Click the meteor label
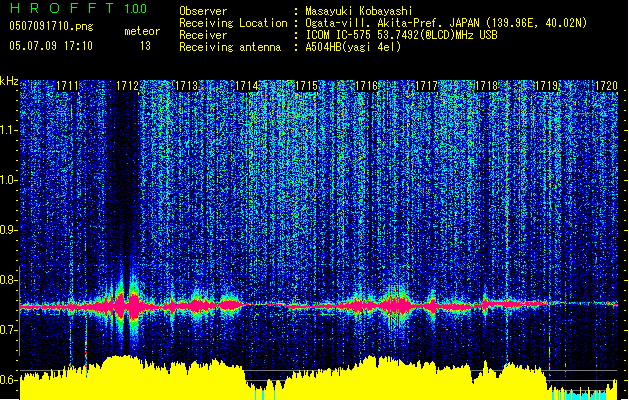 click(142, 31)
